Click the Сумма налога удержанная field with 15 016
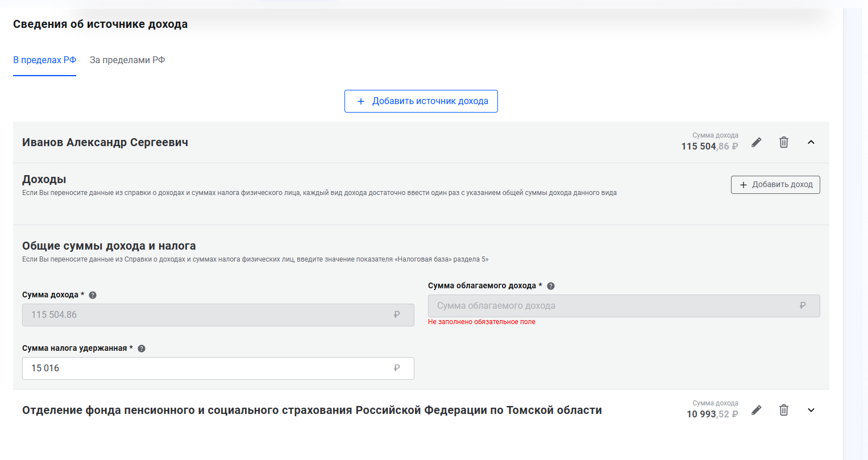The height and width of the screenshot is (460, 868). coord(218,368)
